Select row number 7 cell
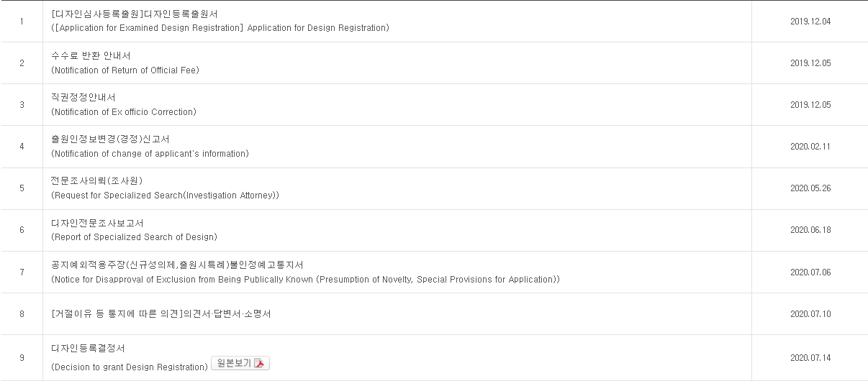Screen dimensions: 868x381 22,272
